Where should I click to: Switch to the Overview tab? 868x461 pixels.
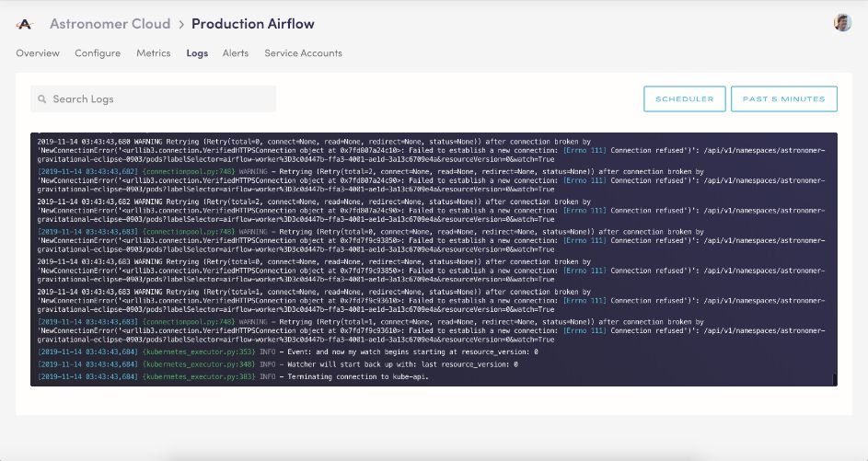coord(38,53)
